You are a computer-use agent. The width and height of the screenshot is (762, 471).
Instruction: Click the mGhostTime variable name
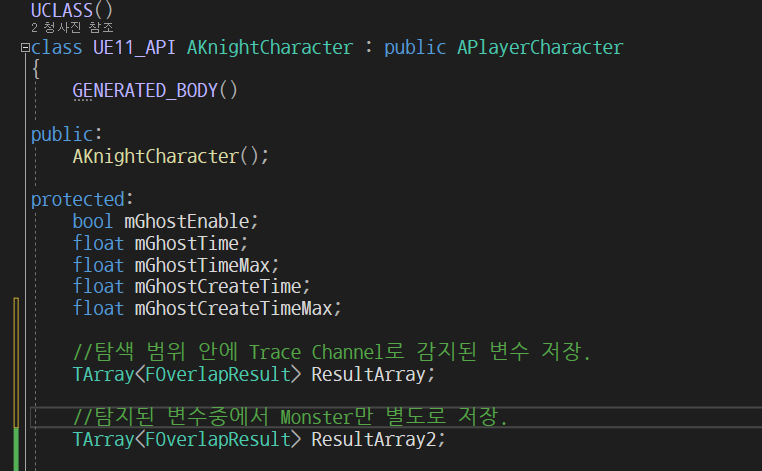click(x=187, y=244)
